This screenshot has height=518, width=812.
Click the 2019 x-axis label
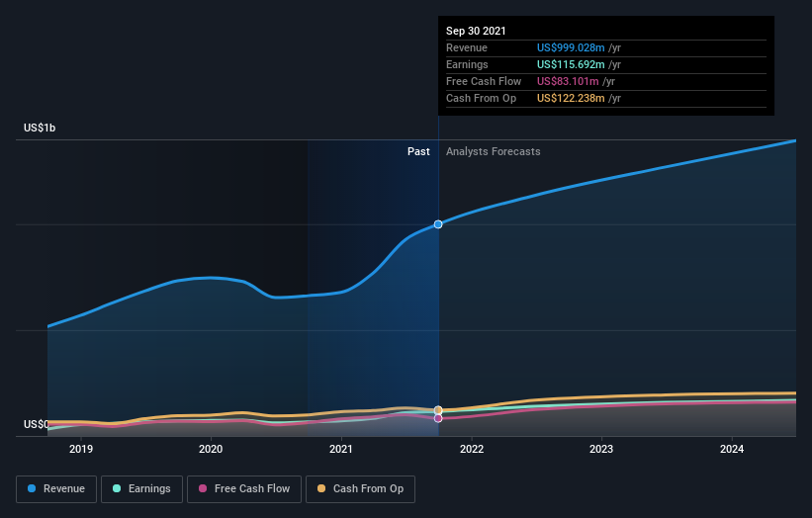(81, 449)
